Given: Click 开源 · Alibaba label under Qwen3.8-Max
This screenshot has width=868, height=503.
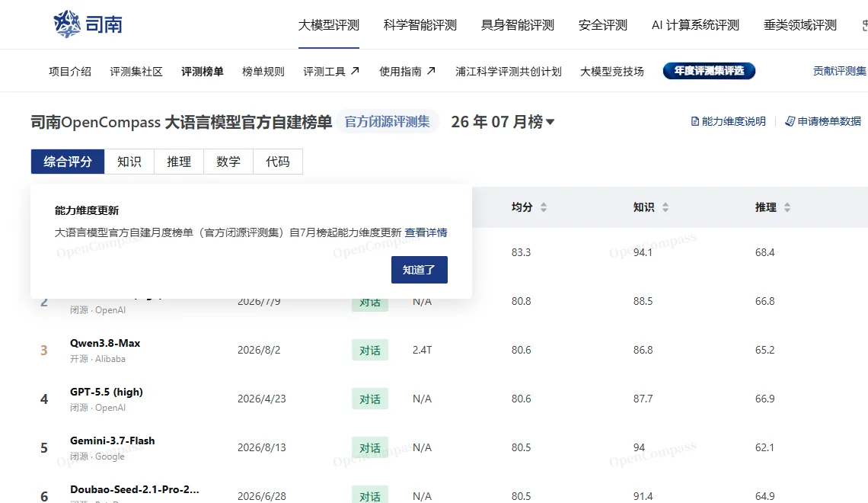Looking at the screenshot, I should [97, 359].
